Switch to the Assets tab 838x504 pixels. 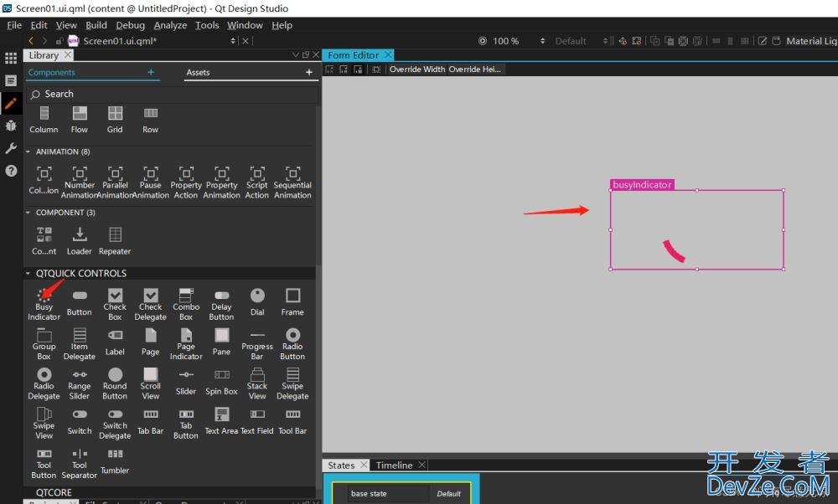coord(198,73)
